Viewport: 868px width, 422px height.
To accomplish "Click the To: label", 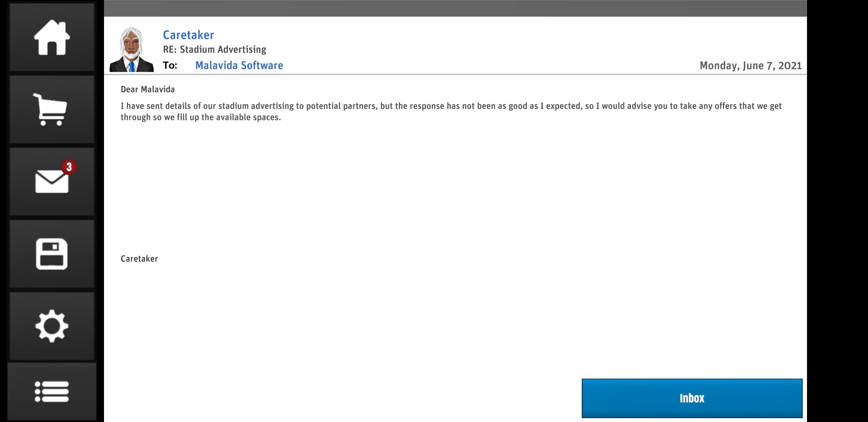I will (170, 65).
